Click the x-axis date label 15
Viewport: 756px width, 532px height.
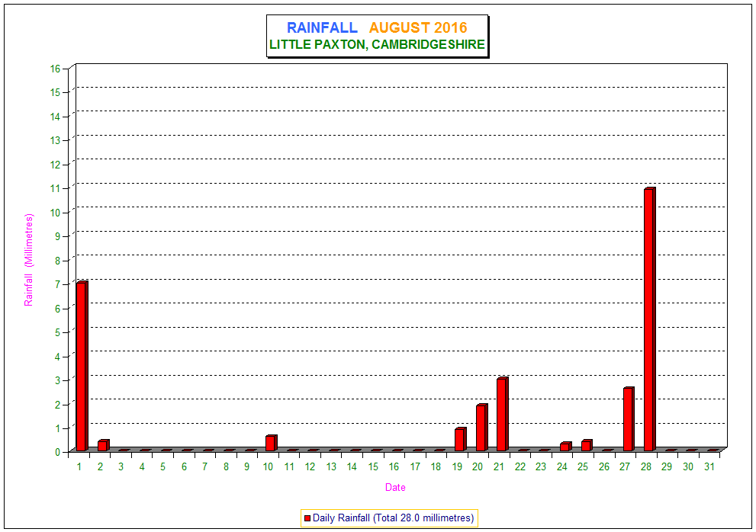click(x=373, y=466)
